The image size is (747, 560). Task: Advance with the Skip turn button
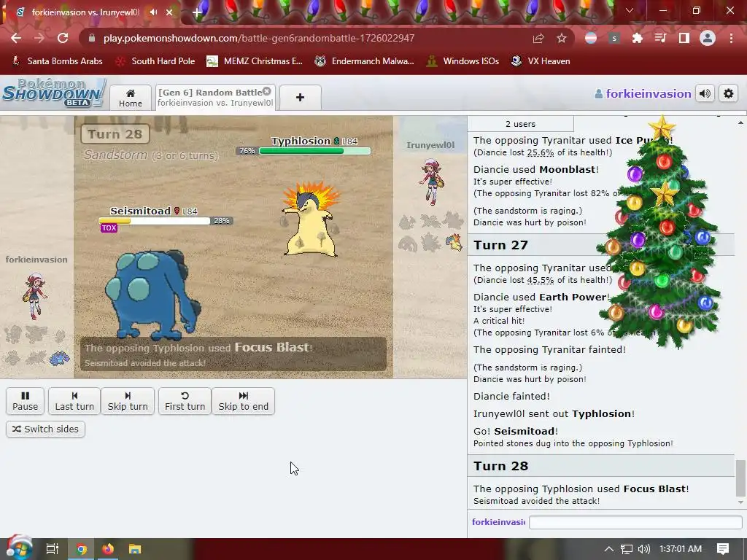click(128, 401)
